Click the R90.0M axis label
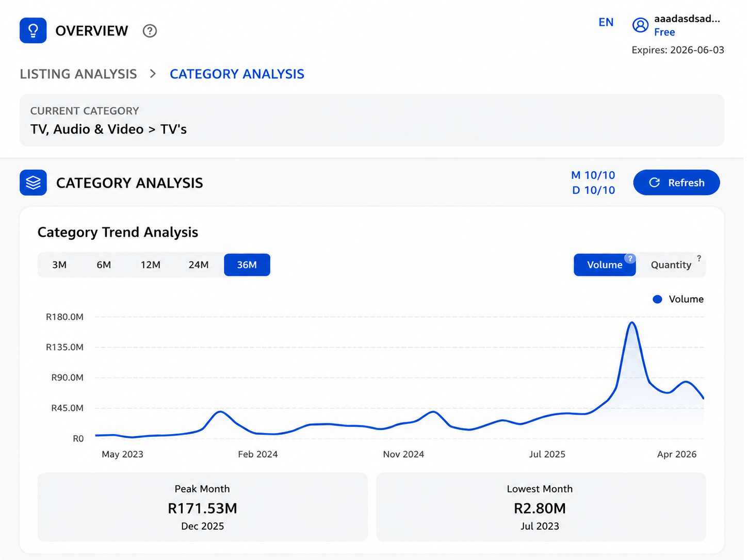The width and height of the screenshot is (747, 560). tap(67, 378)
